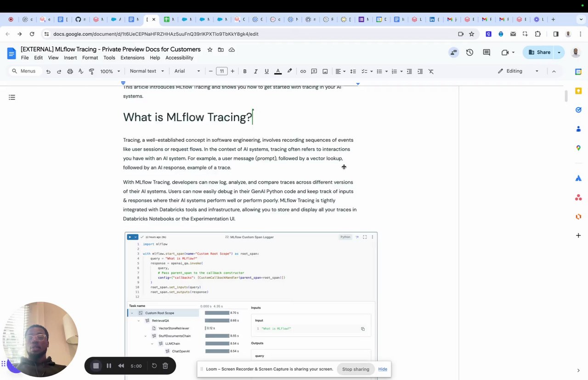Open Google Calendar in the side panel
Image resolution: width=588 pixels, height=380 pixels.
click(578, 72)
